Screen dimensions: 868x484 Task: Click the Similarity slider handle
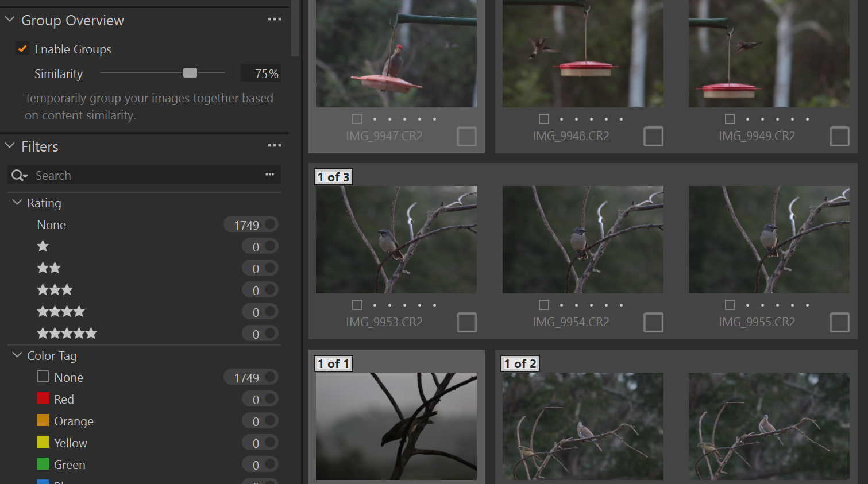(x=191, y=73)
